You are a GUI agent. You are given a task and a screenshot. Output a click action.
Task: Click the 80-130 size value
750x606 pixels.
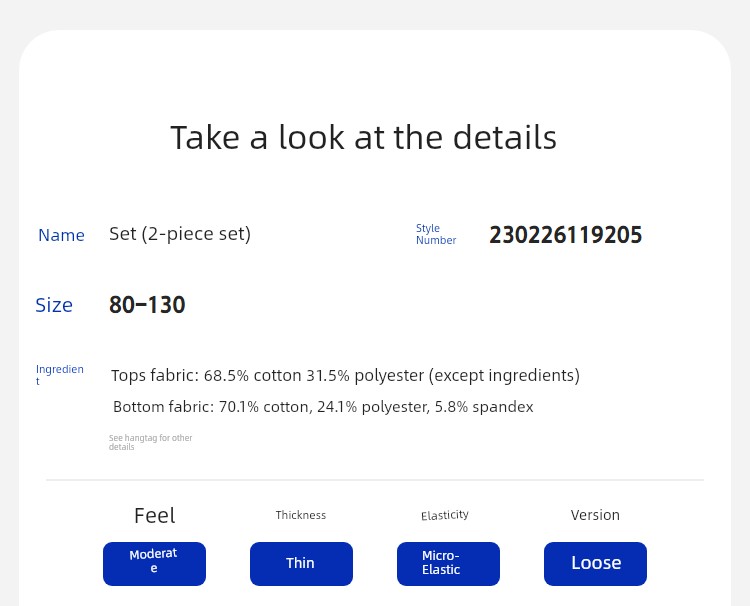[147, 305]
